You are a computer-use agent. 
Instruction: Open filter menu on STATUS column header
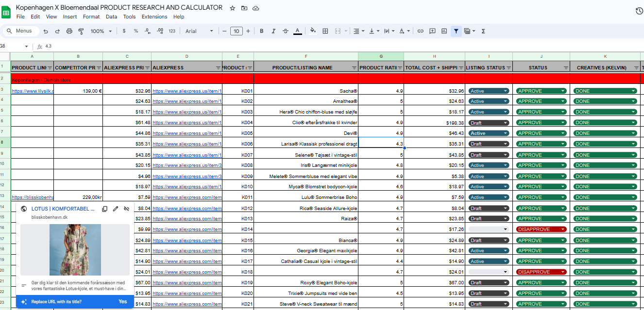[564, 68]
